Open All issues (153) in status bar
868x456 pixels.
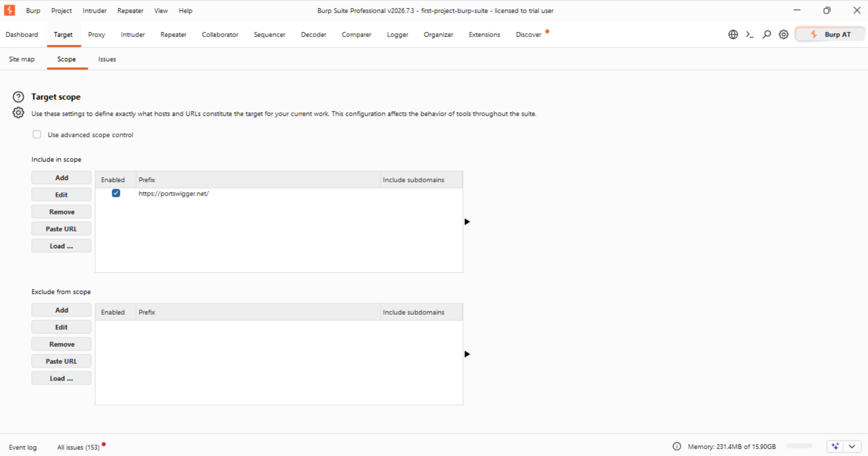point(78,447)
